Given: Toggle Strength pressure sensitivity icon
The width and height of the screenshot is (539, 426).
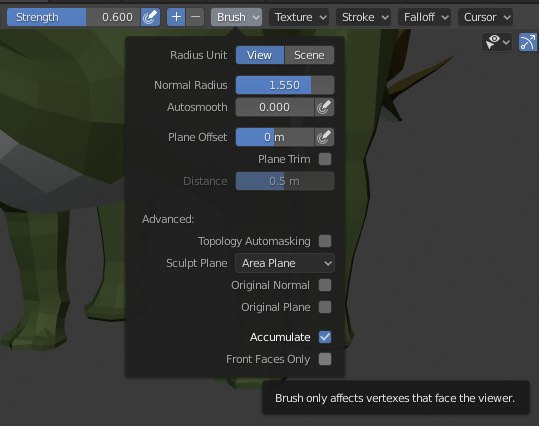Looking at the screenshot, I should pos(150,17).
